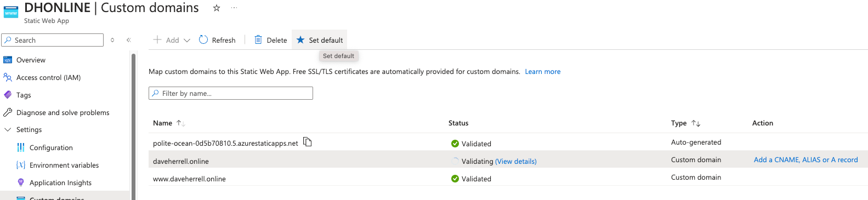This screenshot has height=200, width=868.
Task: Refresh the custom domains list
Action: point(218,40)
